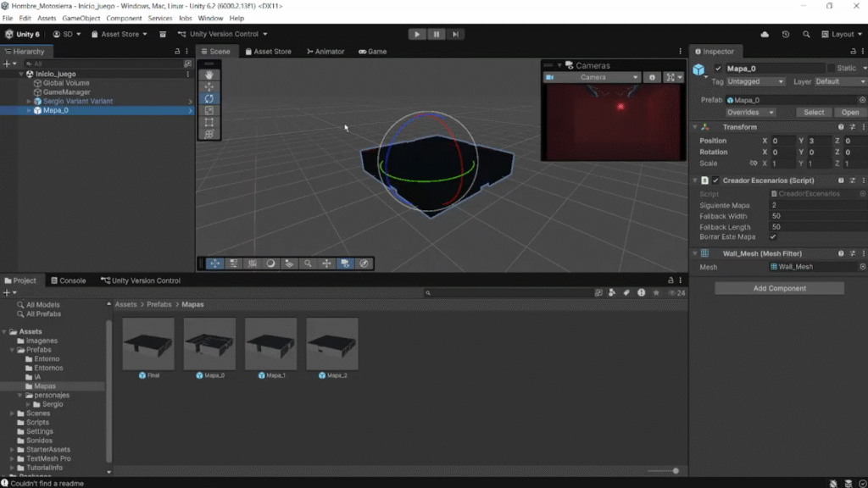Adjust the Project thumbnail size slider
The height and width of the screenshot is (488, 868).
tap(676, 471)
